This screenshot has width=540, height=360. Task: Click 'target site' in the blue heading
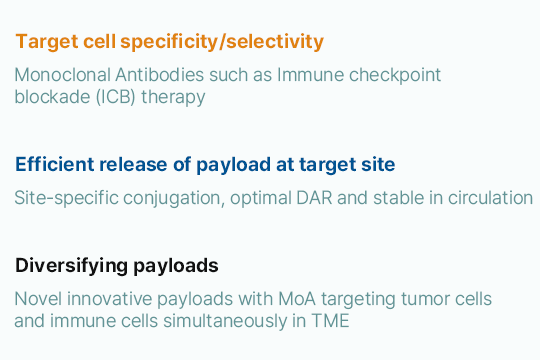click(x=347, y=164)
